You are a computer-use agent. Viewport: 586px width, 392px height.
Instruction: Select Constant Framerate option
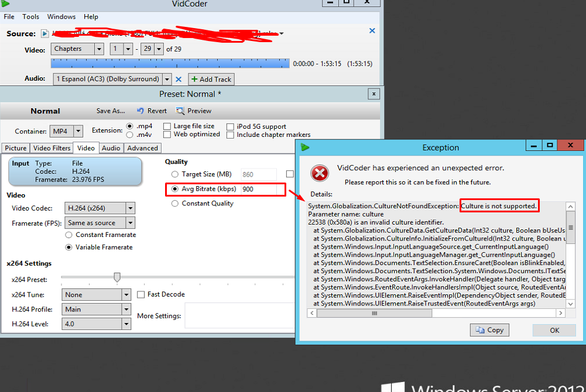click(x=68, y=235)
